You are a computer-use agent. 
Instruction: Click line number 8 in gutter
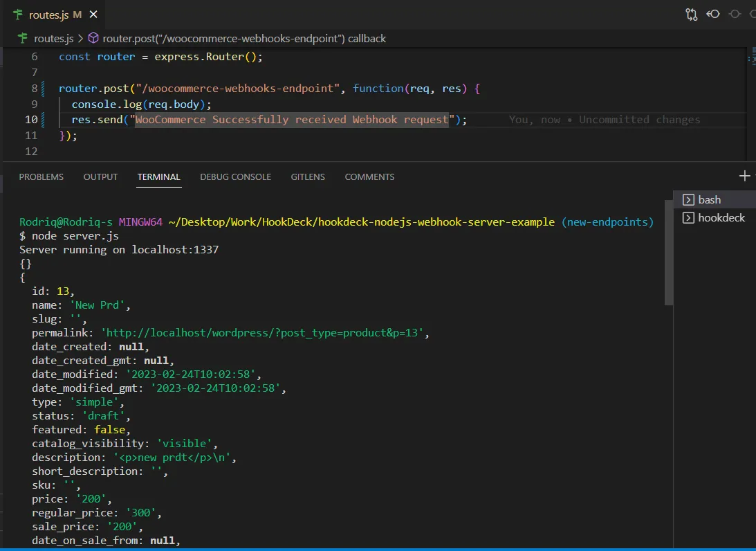34,89
